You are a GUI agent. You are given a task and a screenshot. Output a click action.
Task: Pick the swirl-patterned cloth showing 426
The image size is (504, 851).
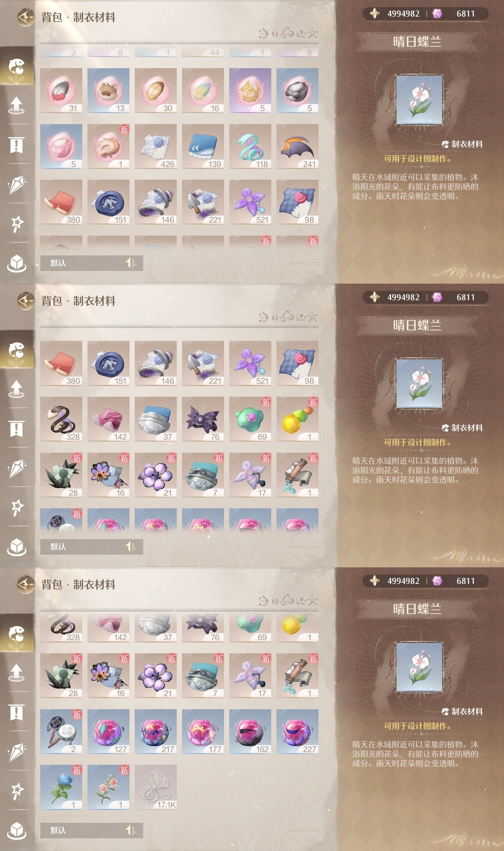coord(156,147)
